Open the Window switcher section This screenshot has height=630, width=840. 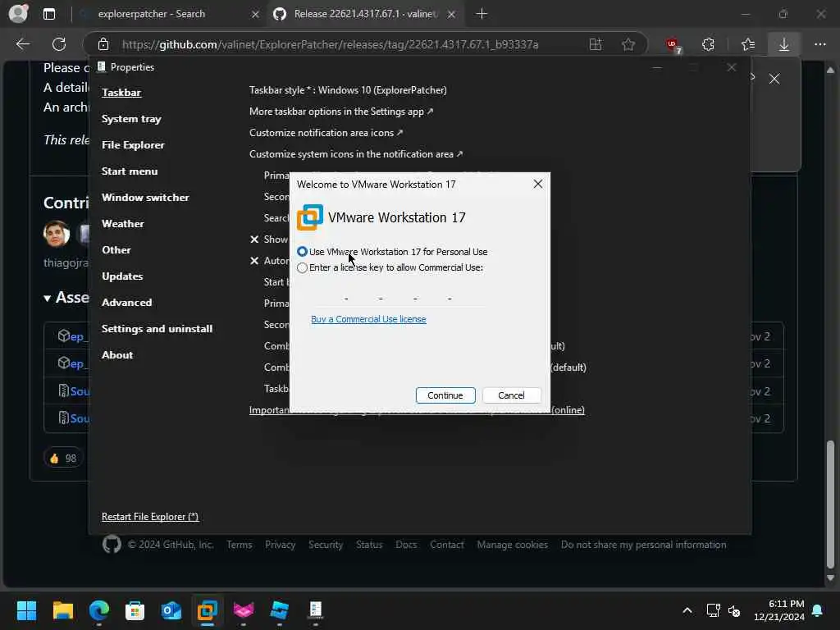145,197
